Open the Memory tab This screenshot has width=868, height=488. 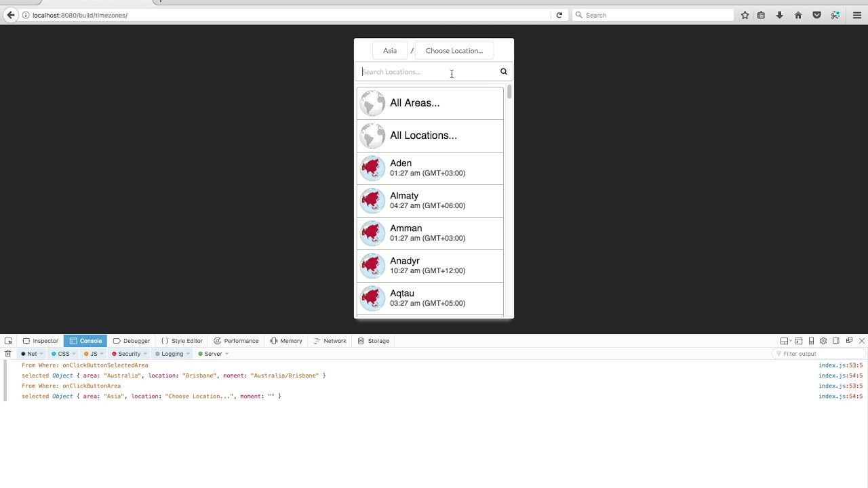click(286, 341)
